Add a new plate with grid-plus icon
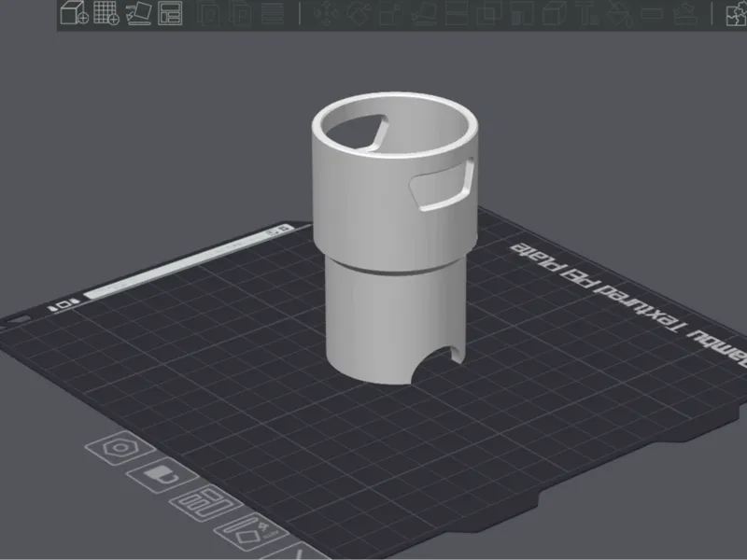The width and height of the screenshot is (747, 560). click(106, 13)
